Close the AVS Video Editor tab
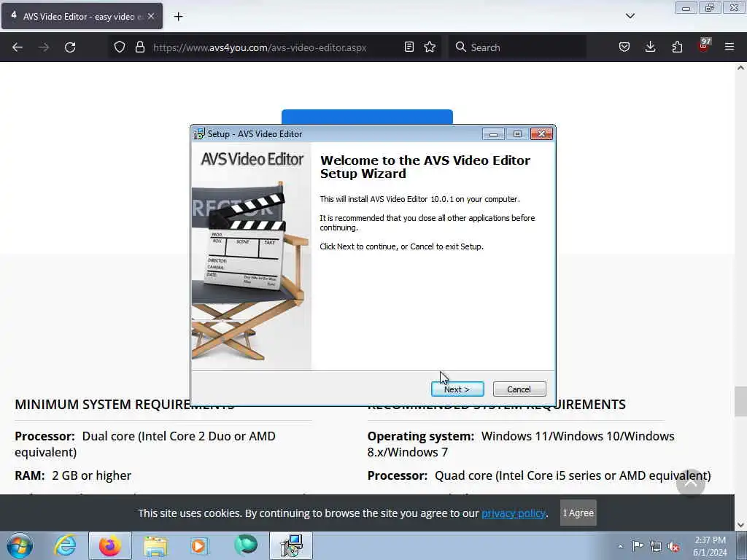The width and height of the screenshot is (747, 560). pyautogui.click(x=151, y=16)
